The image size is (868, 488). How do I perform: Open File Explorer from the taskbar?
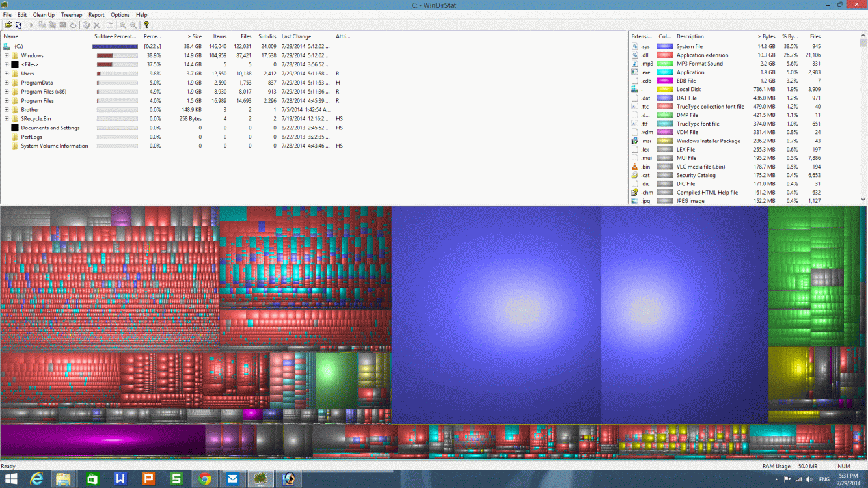click(x=63, y=479)
